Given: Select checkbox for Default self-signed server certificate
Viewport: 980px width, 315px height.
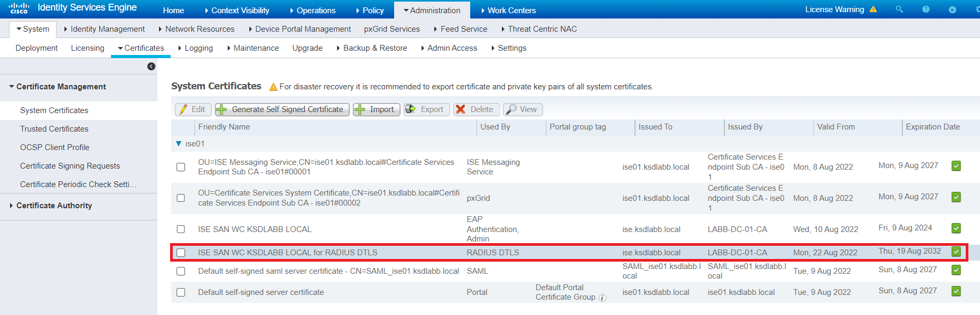Looking at the screenshot, I should coord(181,292).
